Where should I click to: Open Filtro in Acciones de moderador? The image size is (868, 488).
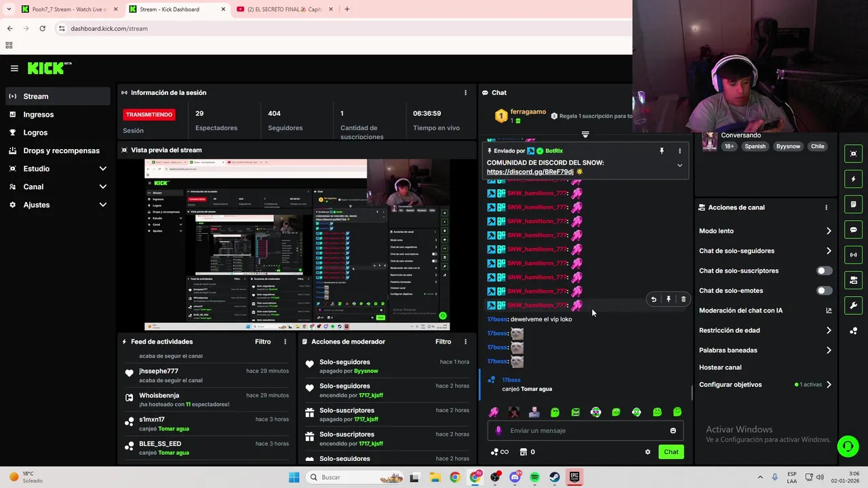coord(443,342)
